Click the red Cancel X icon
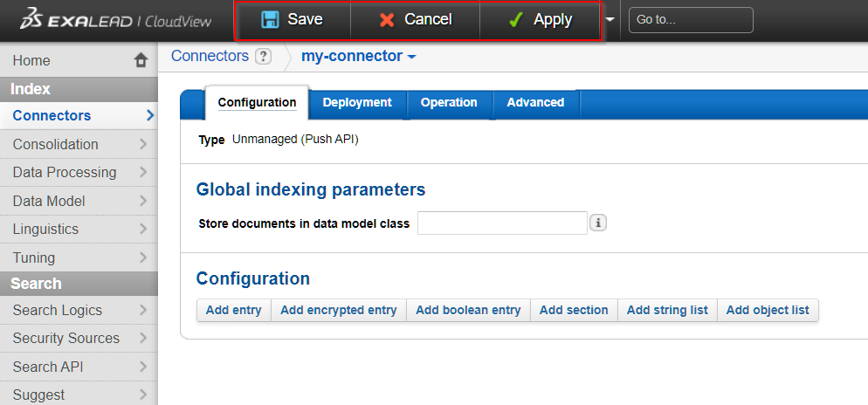868x405 pixels. tap(387, 20)
